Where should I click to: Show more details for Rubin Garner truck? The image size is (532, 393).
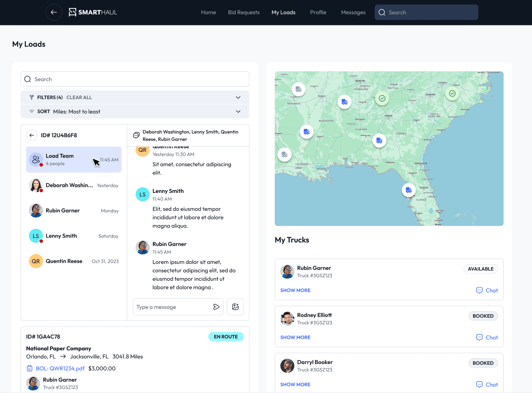point(295,291)
